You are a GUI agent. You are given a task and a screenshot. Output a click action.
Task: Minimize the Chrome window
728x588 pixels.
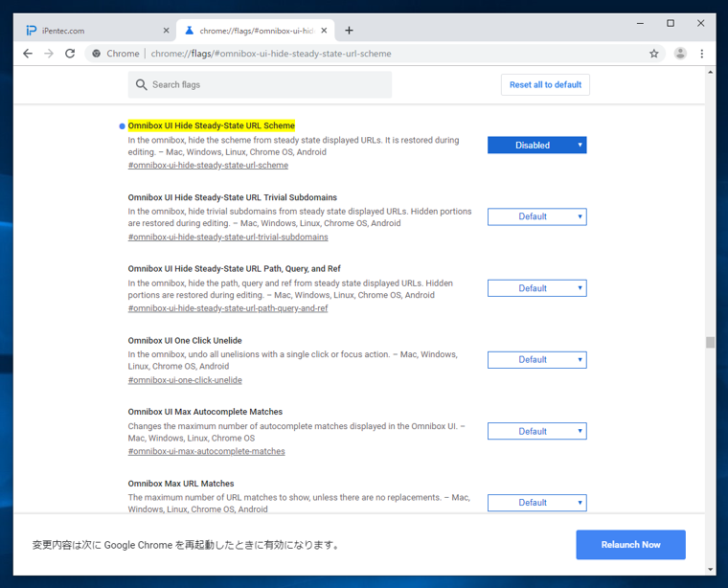(640, 23)
